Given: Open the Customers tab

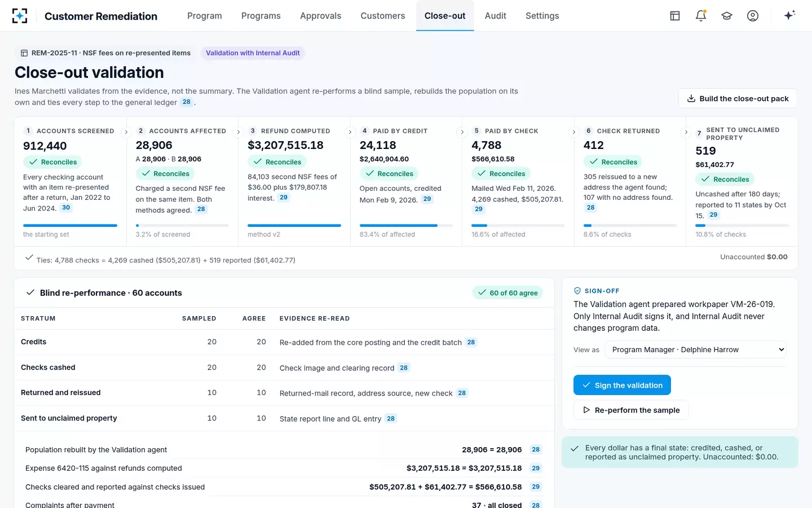Looking at the screenshot, I should (383, 16).
